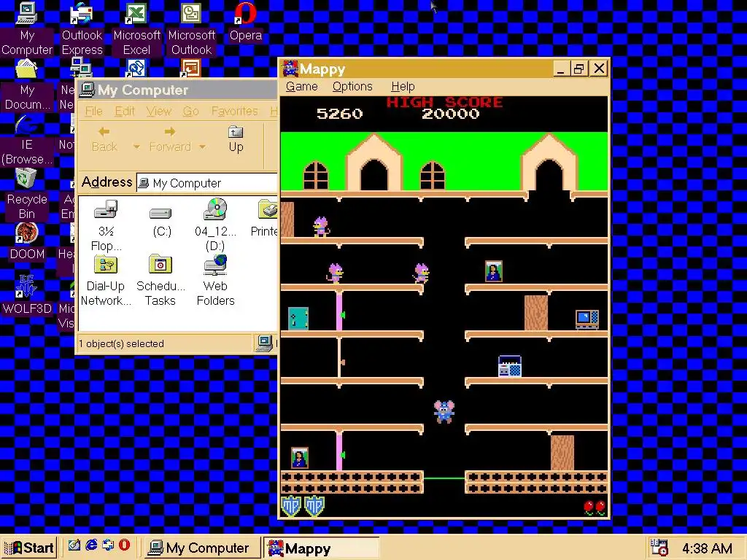This screenshot has height=560, width=747.
Task: Select the Microsoft Outlook desktop shortcut
Action: pyautogui.click(x=192, y=28)
